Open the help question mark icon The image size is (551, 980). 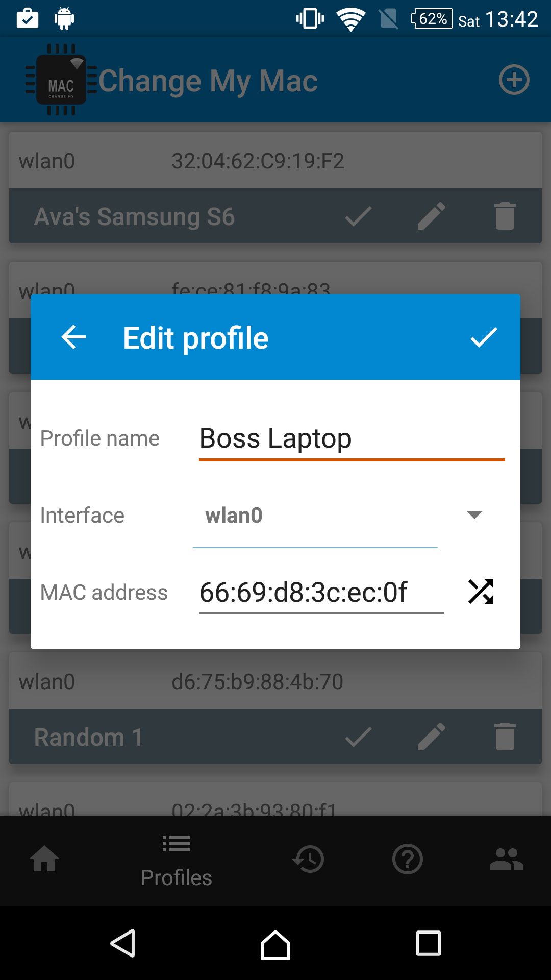click(x=408, y=859)
